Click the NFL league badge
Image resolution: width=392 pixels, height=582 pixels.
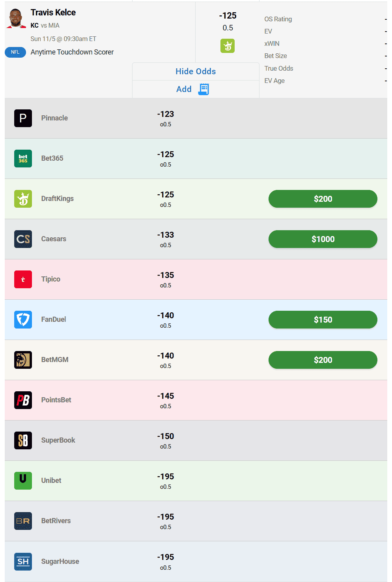pos(15,52)
